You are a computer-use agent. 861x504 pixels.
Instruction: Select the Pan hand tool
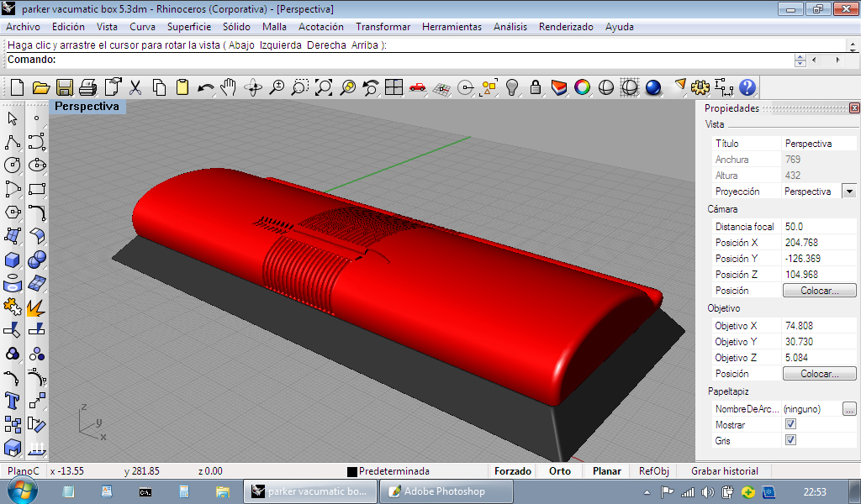228,87
